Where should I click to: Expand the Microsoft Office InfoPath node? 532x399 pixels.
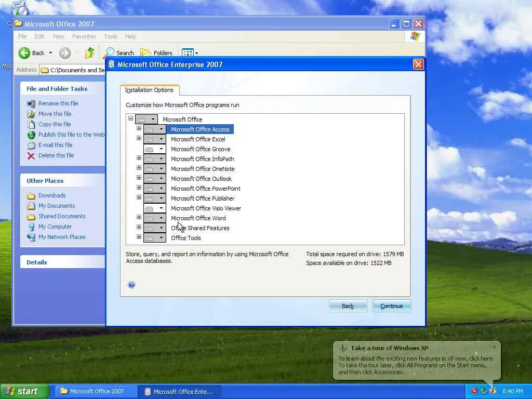coord(139,158)
